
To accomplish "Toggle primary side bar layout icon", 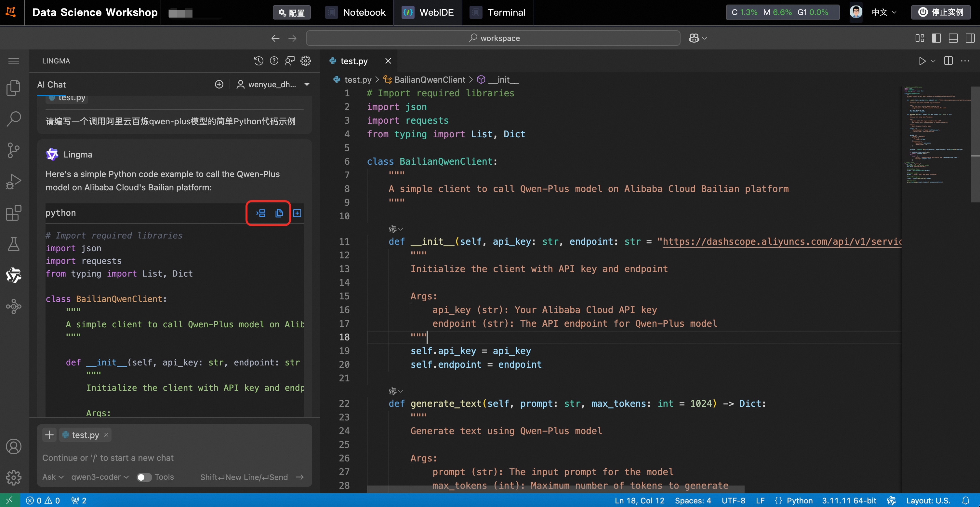I will tap(936, 38).
